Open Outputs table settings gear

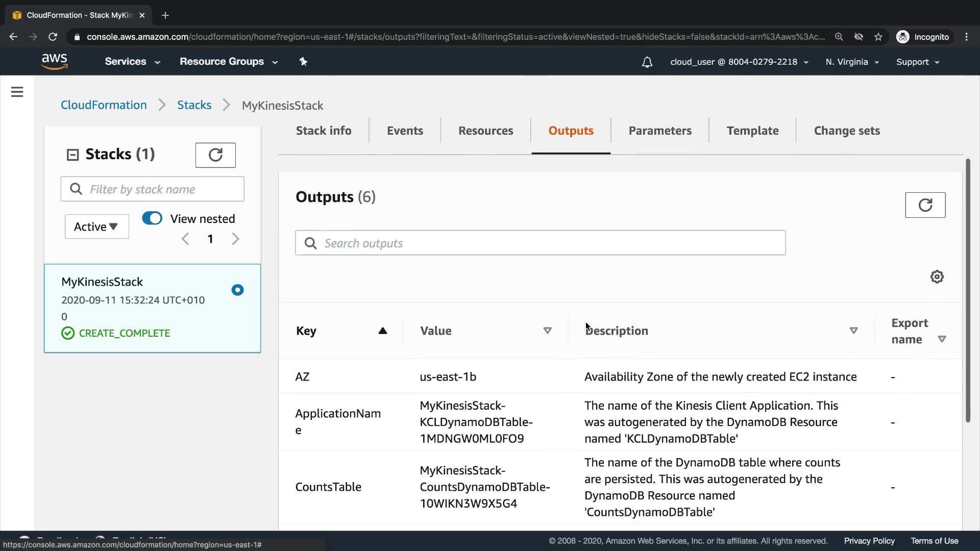pos(937,277)
